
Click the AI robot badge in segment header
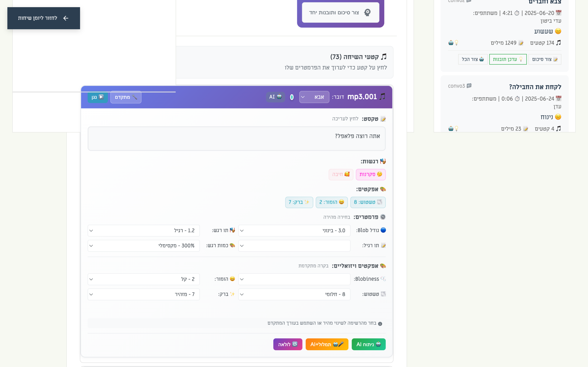tap(275, 97)
